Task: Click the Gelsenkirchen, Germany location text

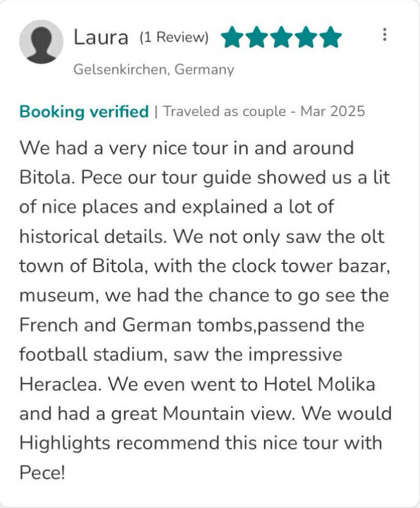Action: (x=154, y=70)
